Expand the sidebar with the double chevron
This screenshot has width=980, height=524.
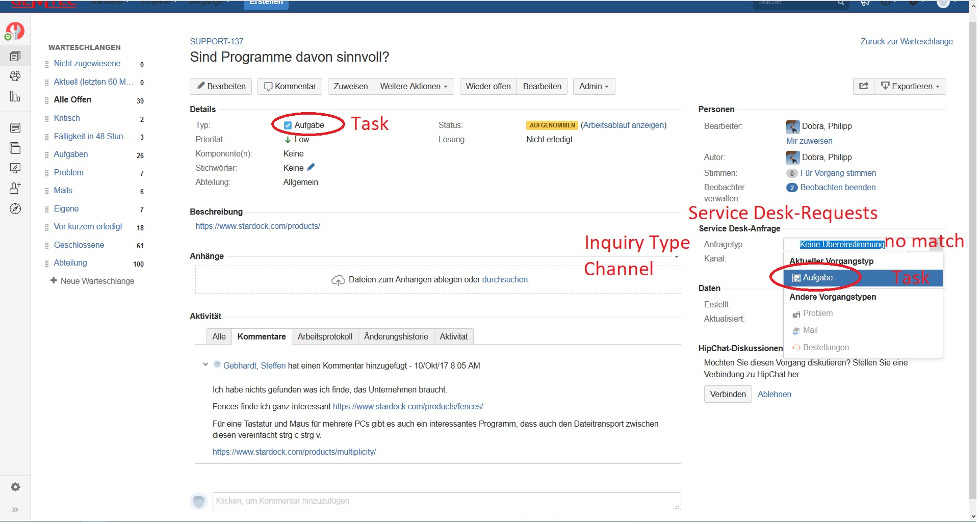(x=15, y=509)
